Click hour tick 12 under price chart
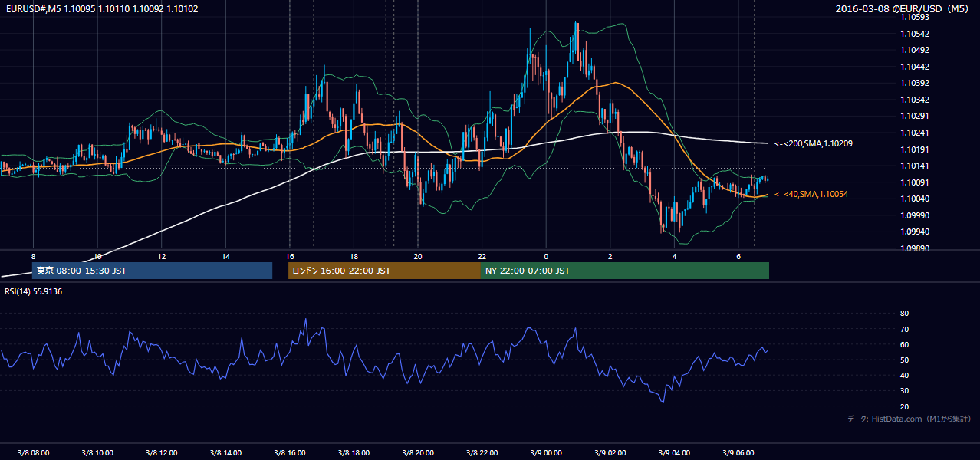This screenshot has height=460, width=980. coord(162,256)
